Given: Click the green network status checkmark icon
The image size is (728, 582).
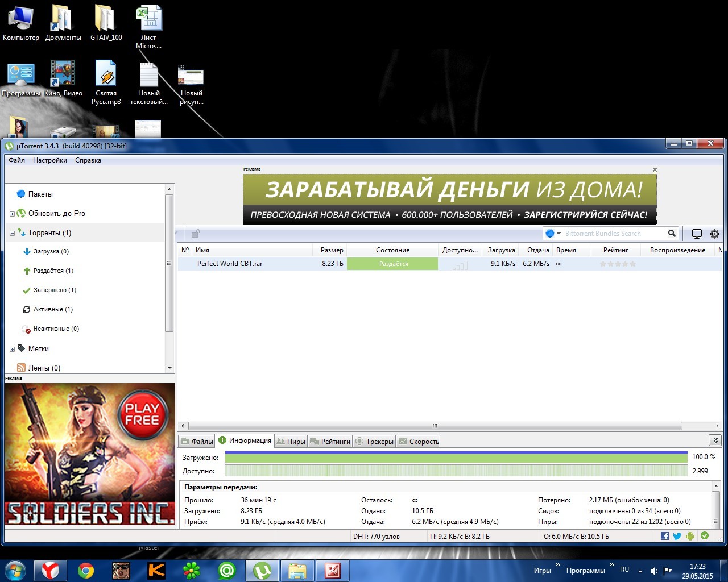Looking at the screenshot, I should point(705,536).
